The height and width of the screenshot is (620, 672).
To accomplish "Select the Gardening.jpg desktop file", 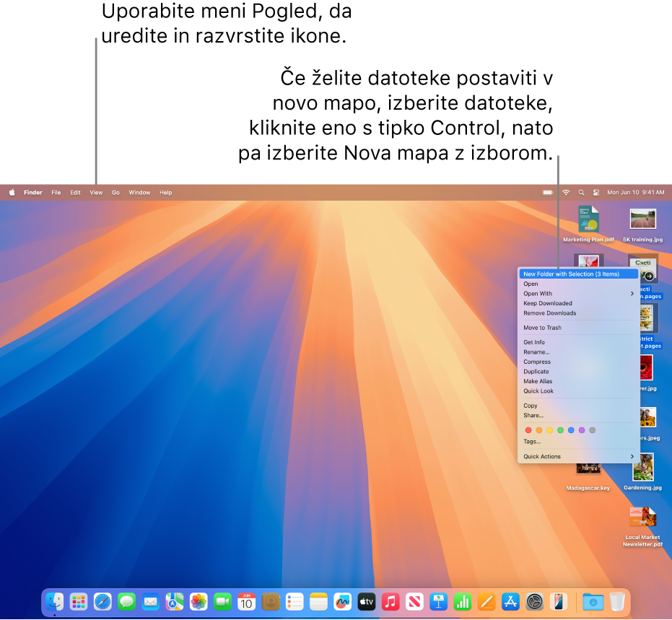I will click(642, 472).
